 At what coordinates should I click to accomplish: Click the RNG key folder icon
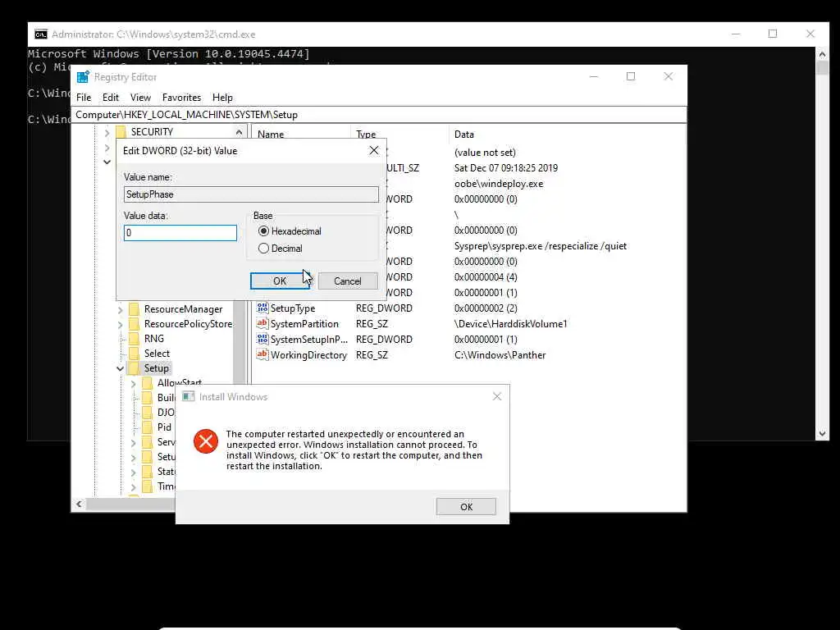coord(134,339)
